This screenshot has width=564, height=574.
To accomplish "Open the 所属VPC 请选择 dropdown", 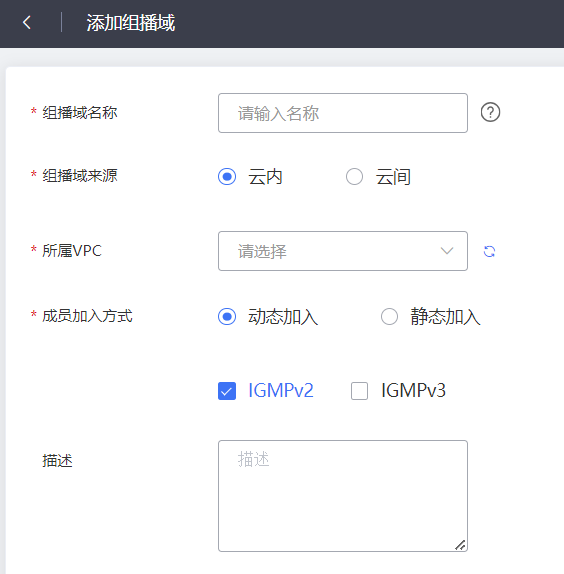I will (343, 251).
